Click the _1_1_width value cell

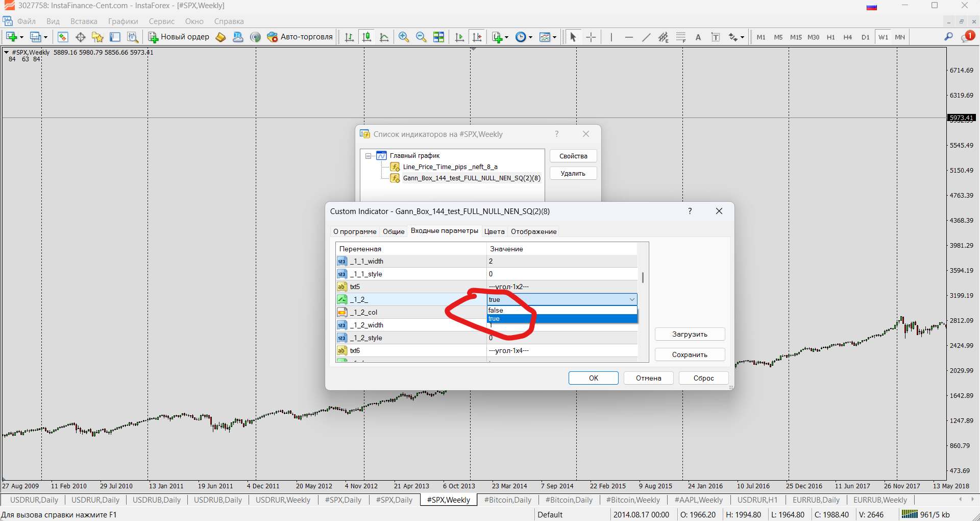click(x=562, y=261)
